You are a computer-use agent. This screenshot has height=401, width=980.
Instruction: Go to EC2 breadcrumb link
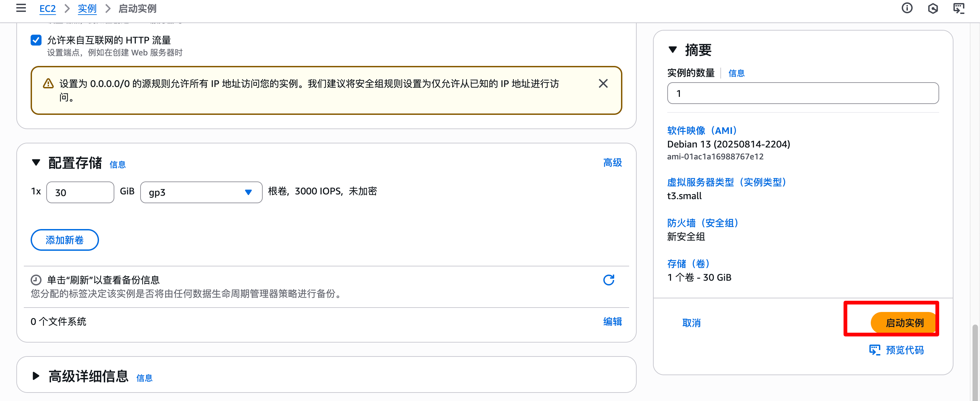tap(48, 8)
